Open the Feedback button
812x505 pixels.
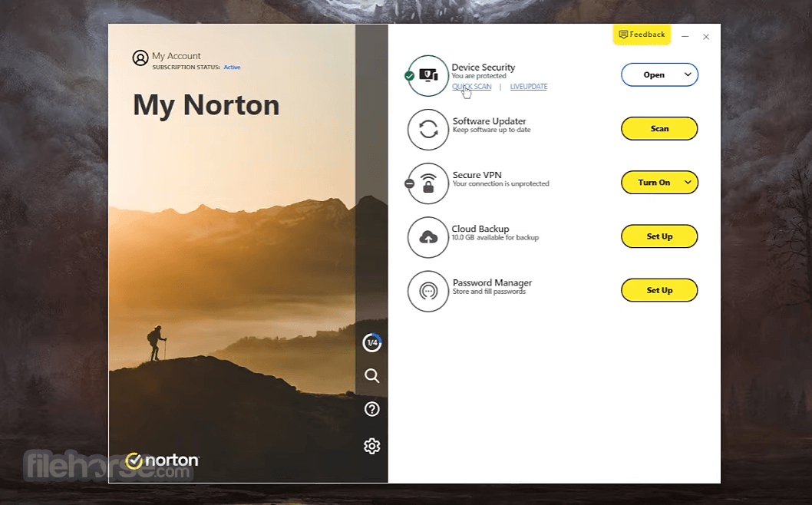(x=642, y=35)
